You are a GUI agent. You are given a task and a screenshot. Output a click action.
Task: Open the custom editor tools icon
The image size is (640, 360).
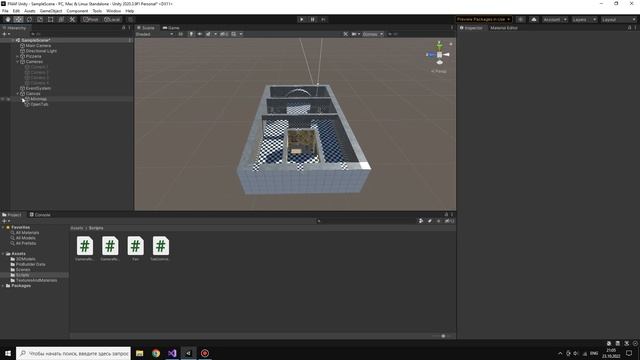point(72,19)
